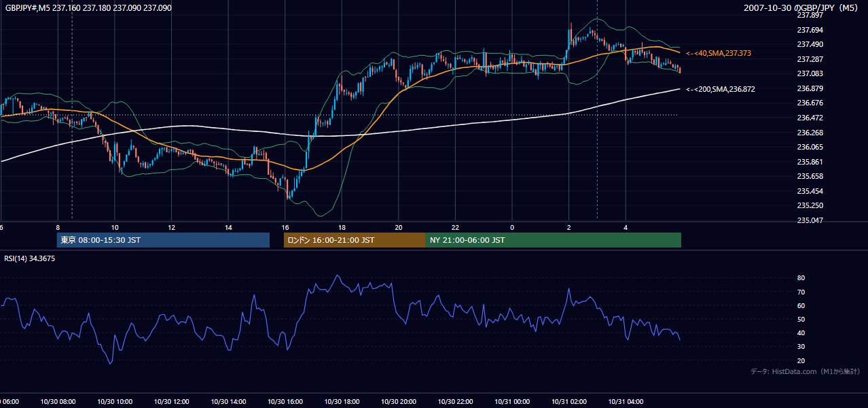Click the 10/30 08:00 date axis label
The height and width of the screenshot is (408, 868).
tap(58, 401)
